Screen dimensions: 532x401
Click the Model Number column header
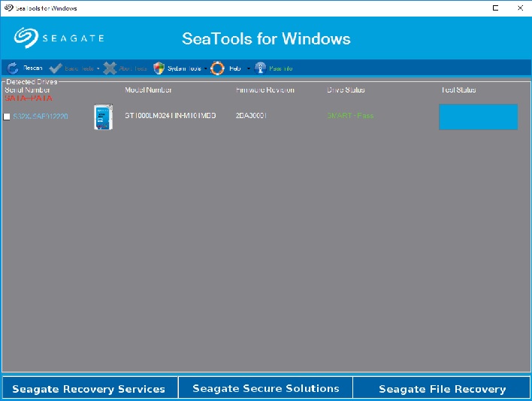click(148, 90)
